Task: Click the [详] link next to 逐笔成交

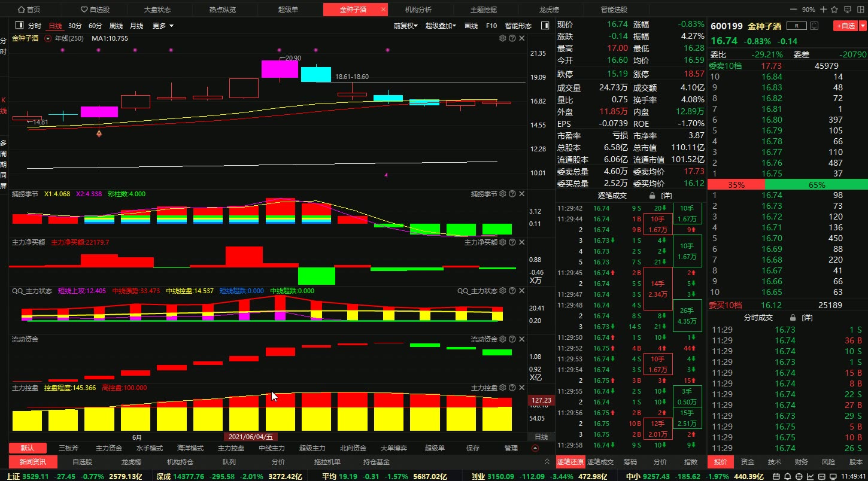Action: pyautogui.click(x=666, y=196)
